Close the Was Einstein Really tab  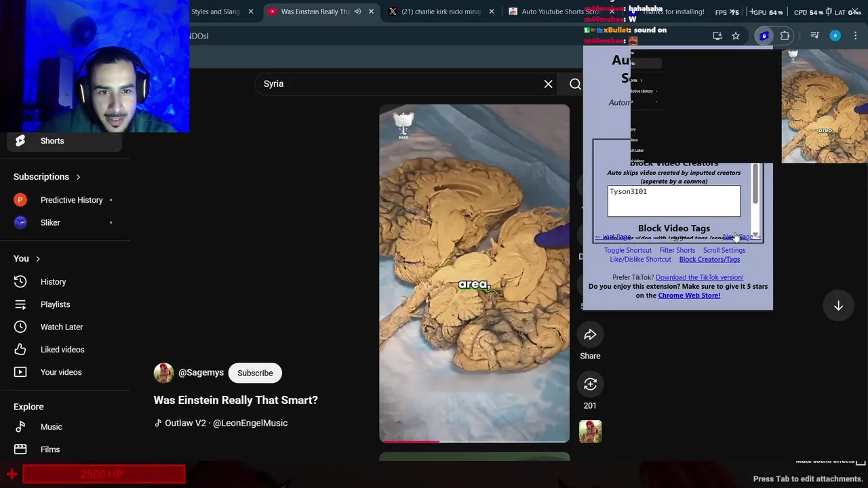(371, 12)
